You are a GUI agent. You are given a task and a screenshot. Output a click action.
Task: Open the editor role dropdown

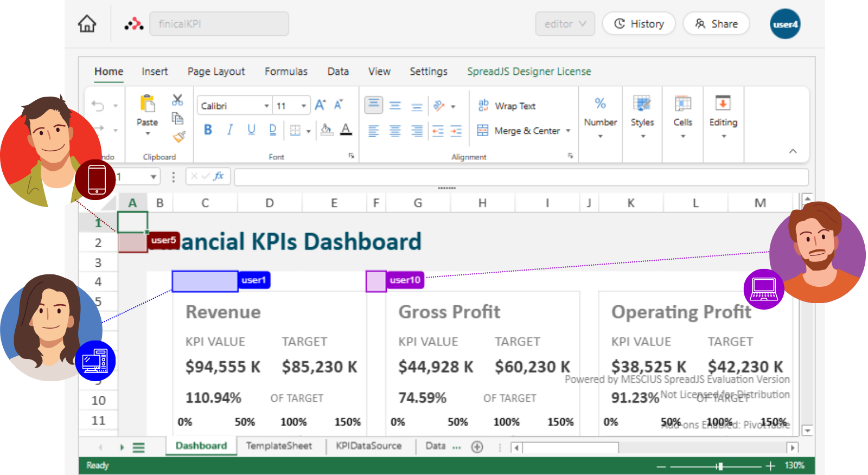tap(565, 24)
